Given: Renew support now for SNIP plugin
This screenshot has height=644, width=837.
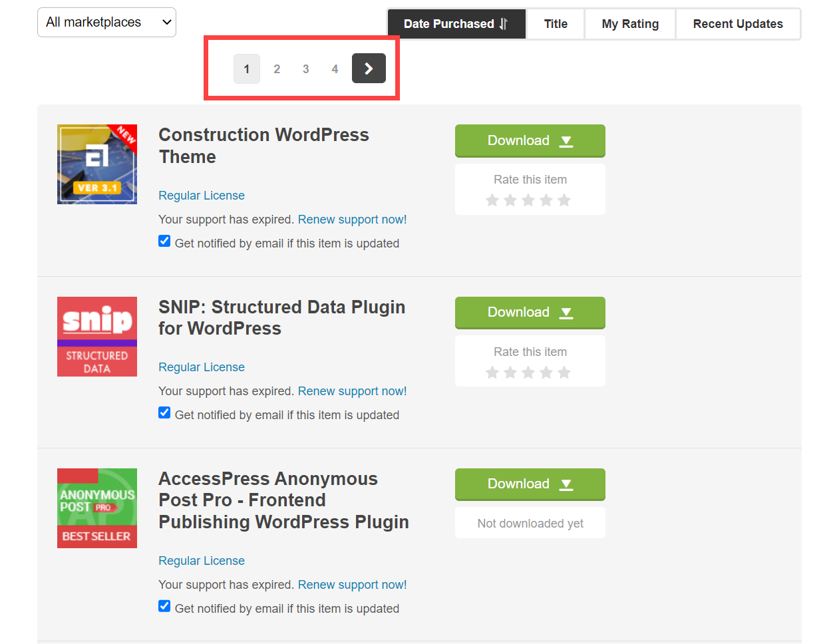Looking at the screenshot, I should pos(352,391).
